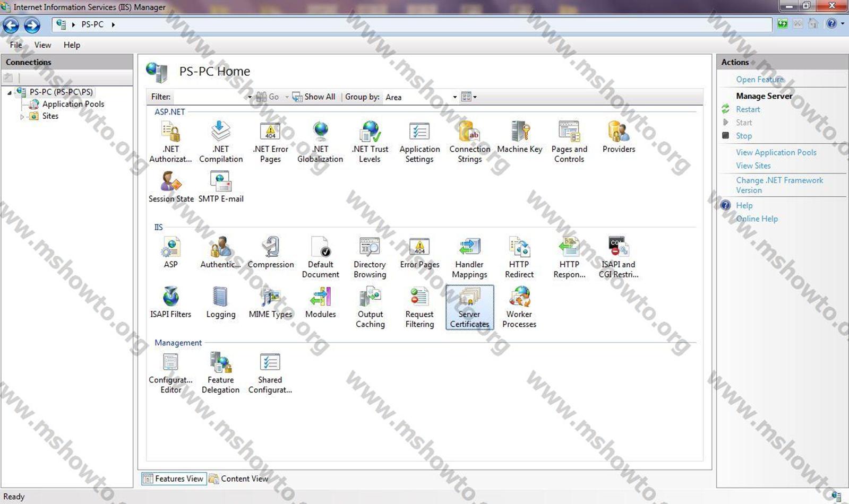849x504 pixels.
Task: Open Connection Strings feature
Action: tap(469, 141)
